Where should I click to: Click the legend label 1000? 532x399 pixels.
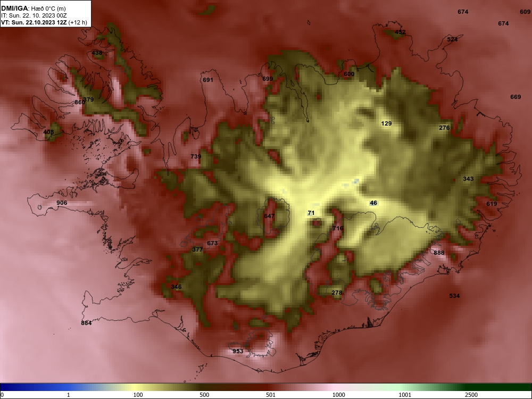click(x=338, y=395)
